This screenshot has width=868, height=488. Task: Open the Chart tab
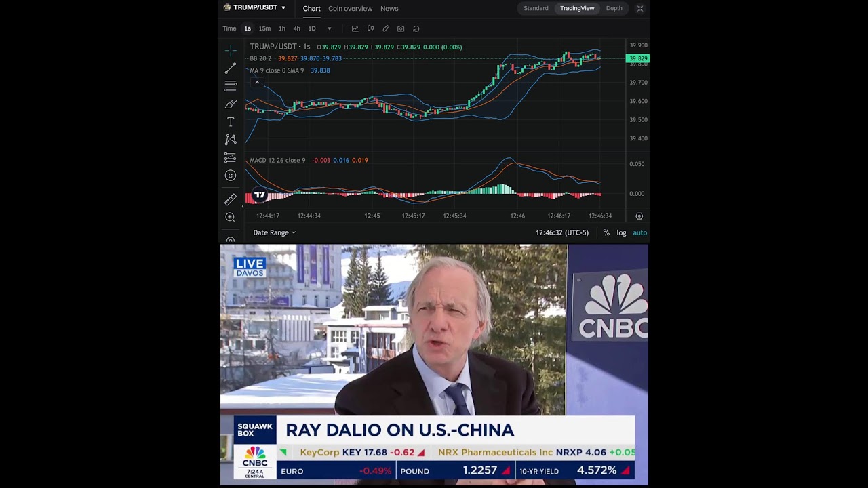pyautogui.click(x=311, y=8)
